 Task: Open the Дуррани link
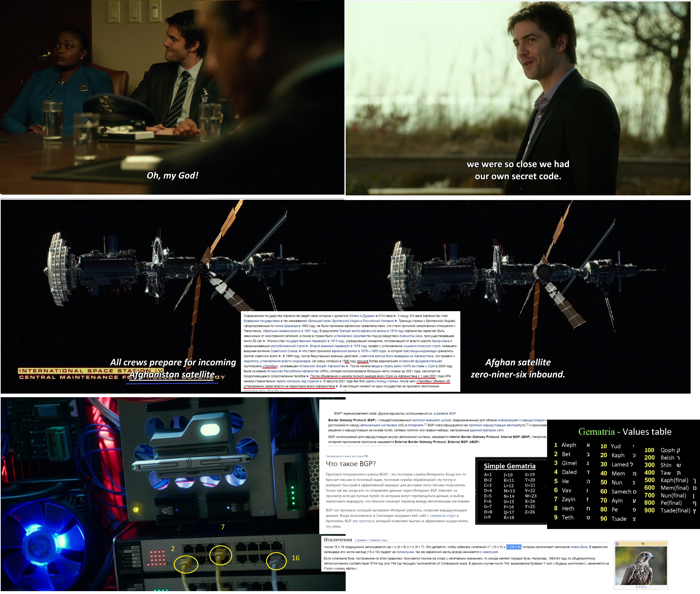point(369,316)
